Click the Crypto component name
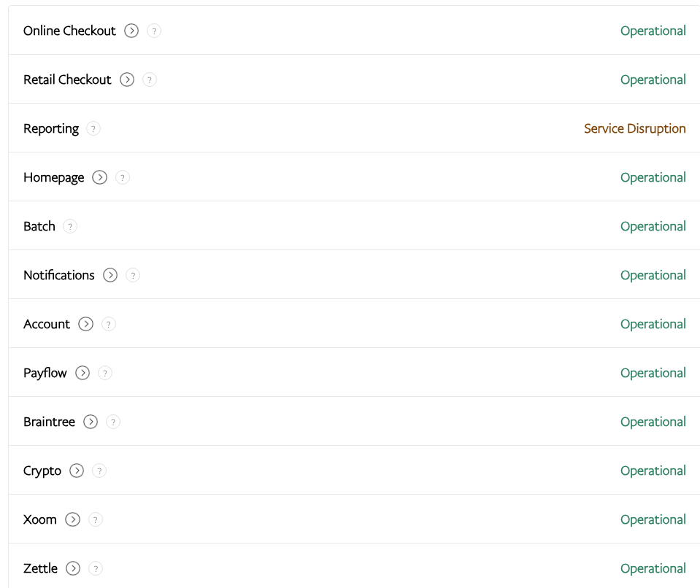 click(42, 471)
